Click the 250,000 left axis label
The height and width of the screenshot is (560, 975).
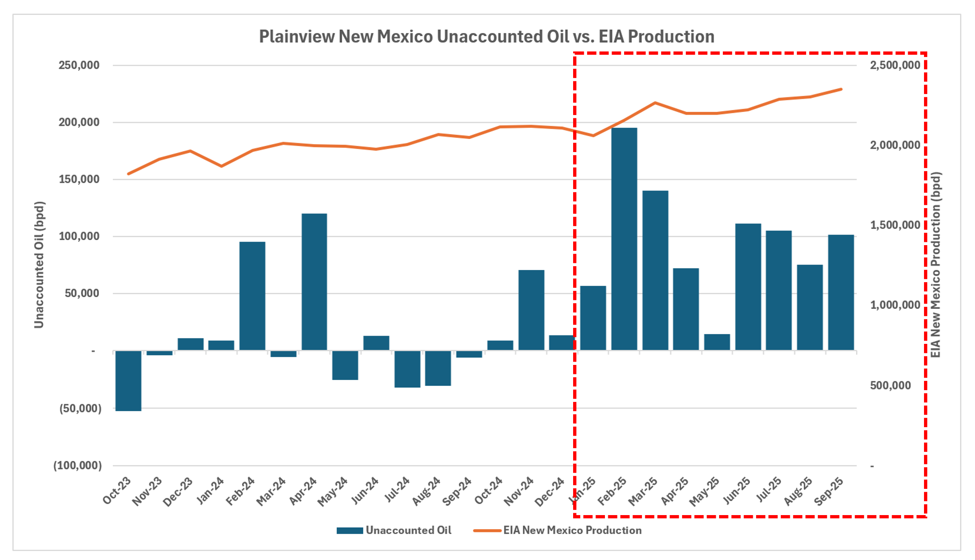[x=79, y=65]
